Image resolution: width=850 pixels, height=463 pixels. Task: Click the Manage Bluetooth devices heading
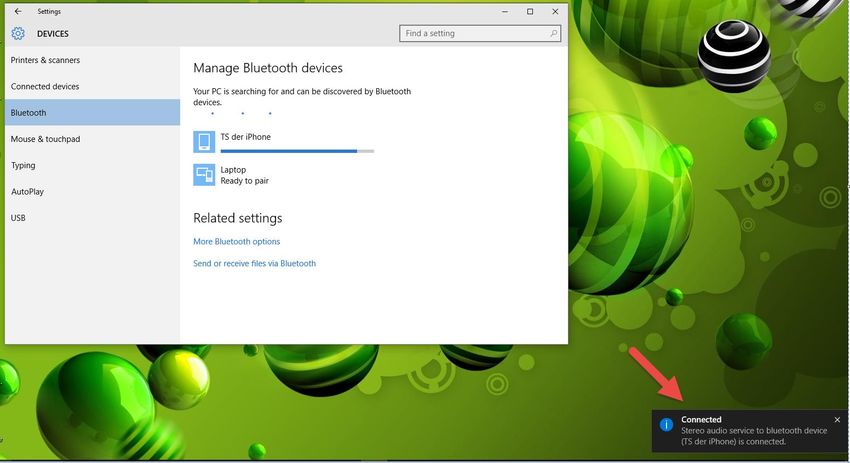point(268,68)
